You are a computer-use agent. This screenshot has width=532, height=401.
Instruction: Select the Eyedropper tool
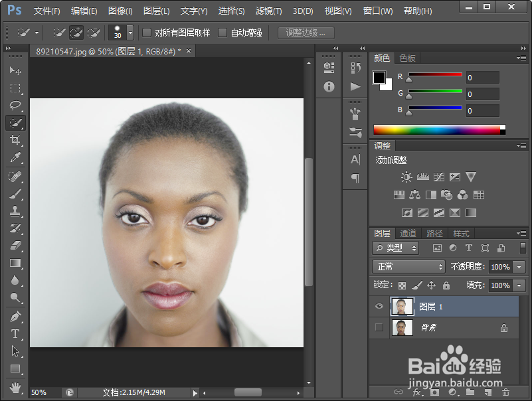15,157
